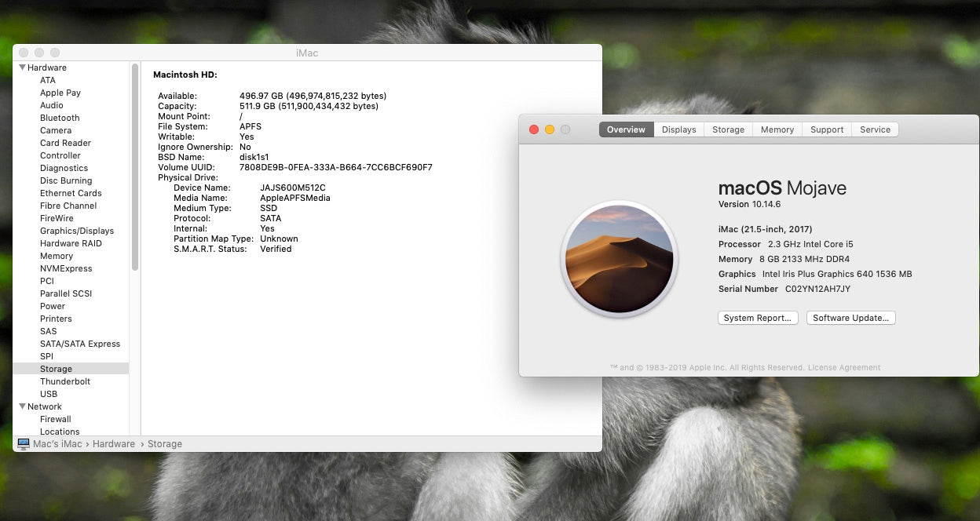The width and height of the screenshot is (980, 521).
Task: Click the macOS Mojave desert logo image
Action: (619, 258)
